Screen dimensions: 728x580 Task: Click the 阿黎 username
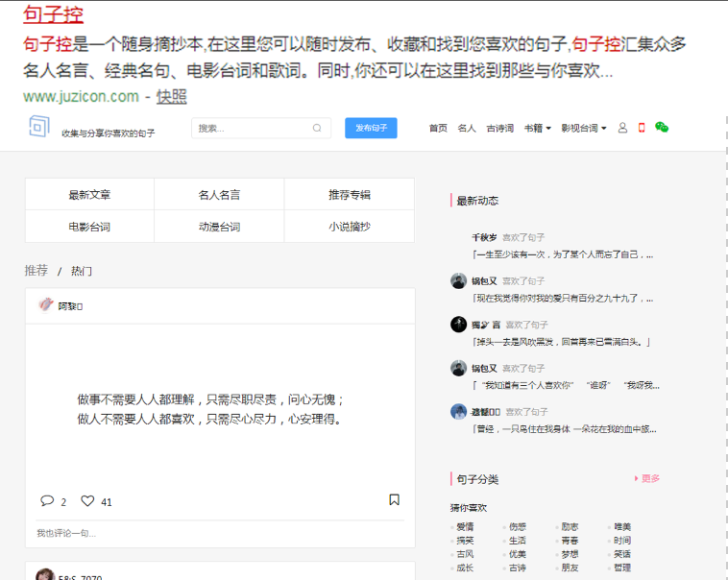(x=70, y=306)
